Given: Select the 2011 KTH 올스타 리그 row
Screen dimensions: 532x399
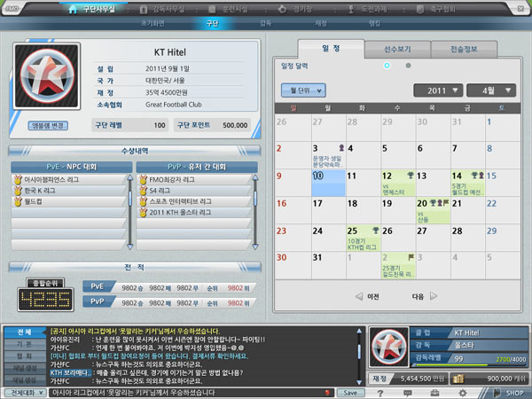Looking at the screenshot, I should click(x=195, y=213).
